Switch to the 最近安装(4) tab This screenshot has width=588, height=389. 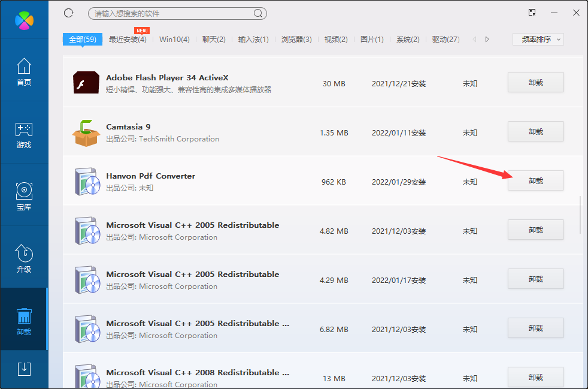point(128,40)
